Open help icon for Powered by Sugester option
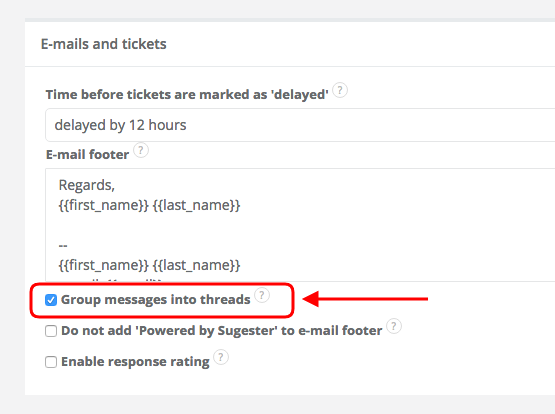 pyautogui.click(x=393, y=326)
